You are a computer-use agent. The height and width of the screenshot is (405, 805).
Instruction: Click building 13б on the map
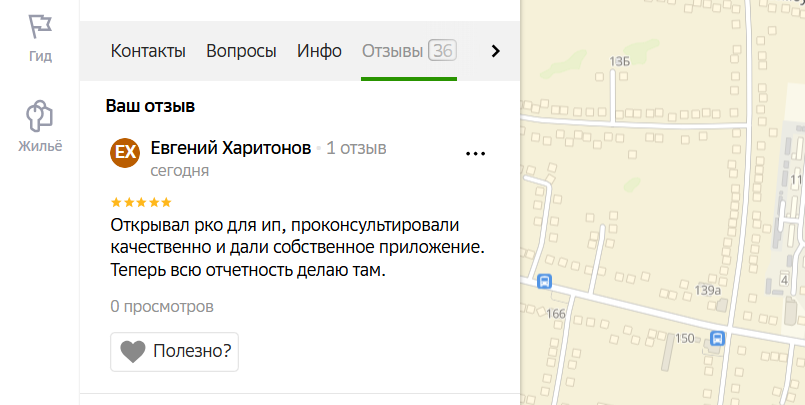pos(618,62)
